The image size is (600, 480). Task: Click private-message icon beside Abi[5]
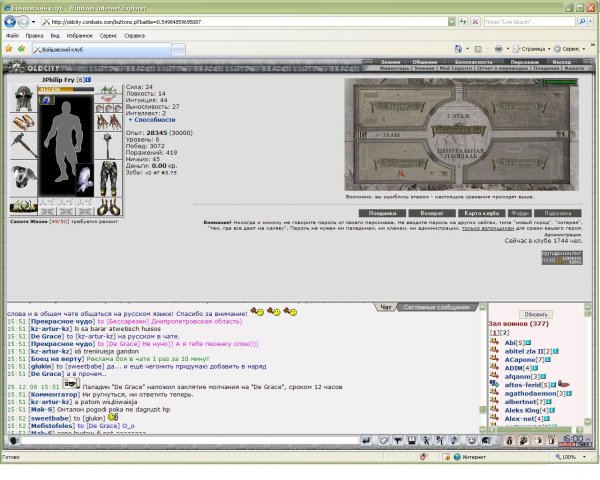coord(494,342)
